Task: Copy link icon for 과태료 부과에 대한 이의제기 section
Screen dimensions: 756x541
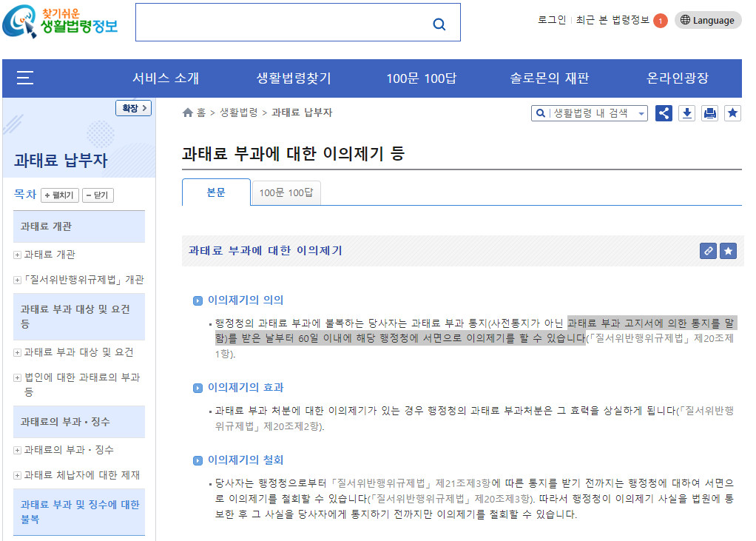Action: click(708, 251)
